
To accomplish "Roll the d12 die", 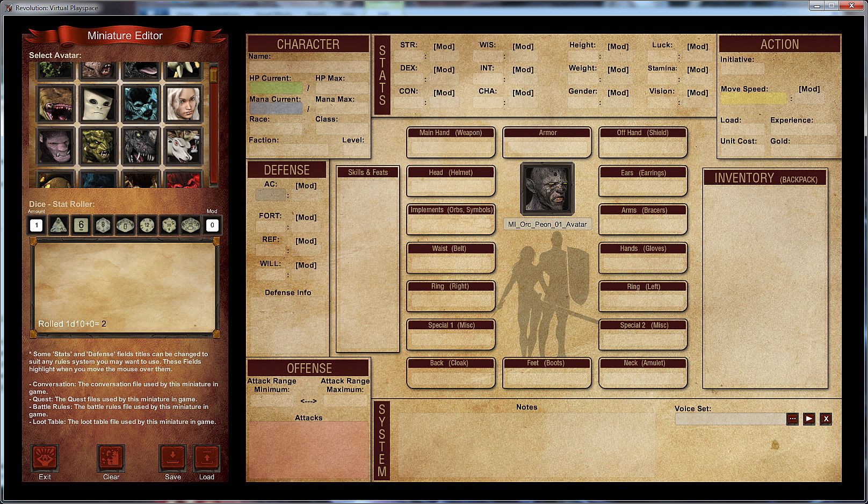I will (x=147, y=225).
